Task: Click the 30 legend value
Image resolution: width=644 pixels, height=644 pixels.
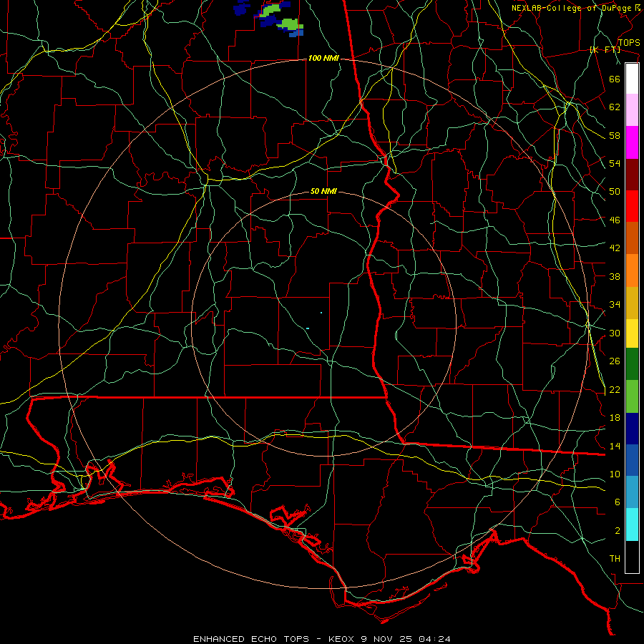Action: (x=615, y=333)
